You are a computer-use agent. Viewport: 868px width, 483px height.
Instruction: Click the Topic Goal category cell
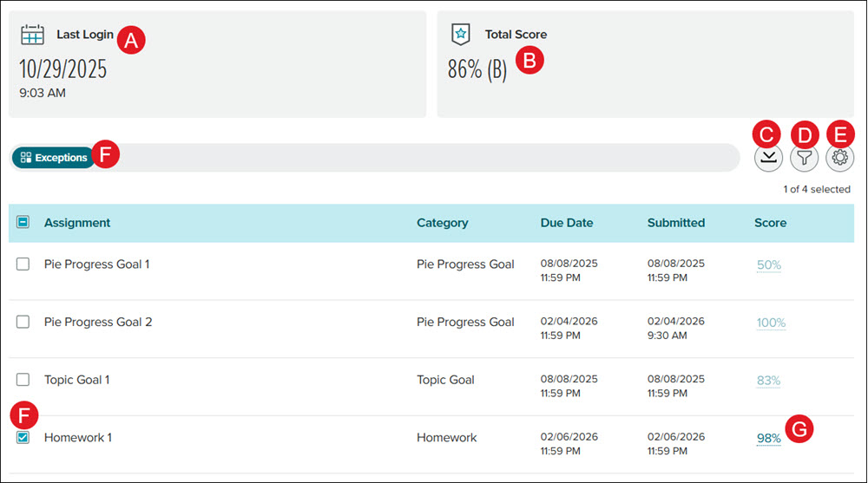[445, 380]
